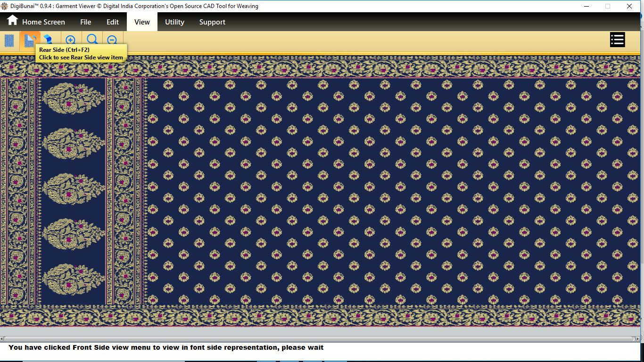Click the topmost large paisley motif

[74, 98]
